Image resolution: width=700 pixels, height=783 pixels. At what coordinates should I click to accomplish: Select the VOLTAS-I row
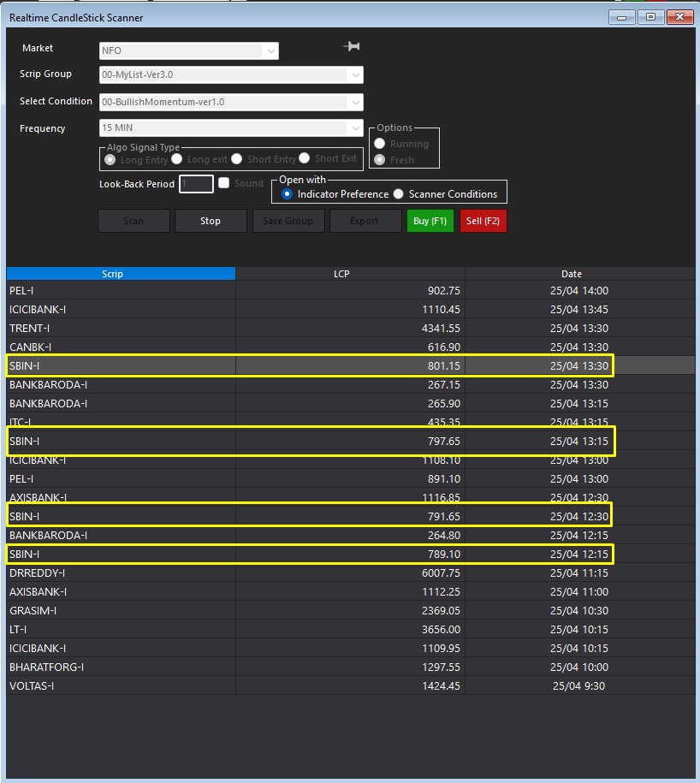(x=351, y=686)
